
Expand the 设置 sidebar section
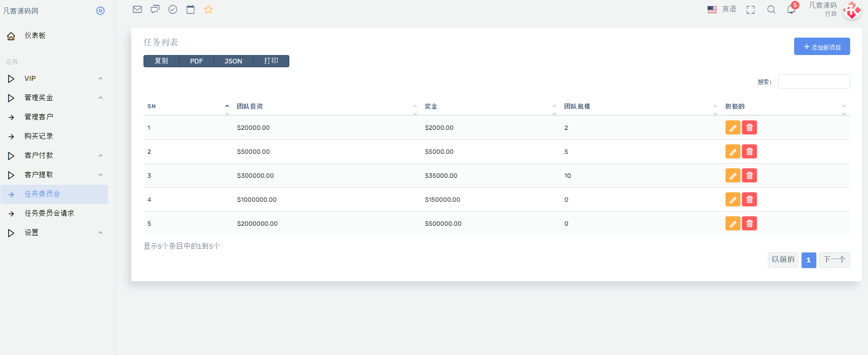54,233
